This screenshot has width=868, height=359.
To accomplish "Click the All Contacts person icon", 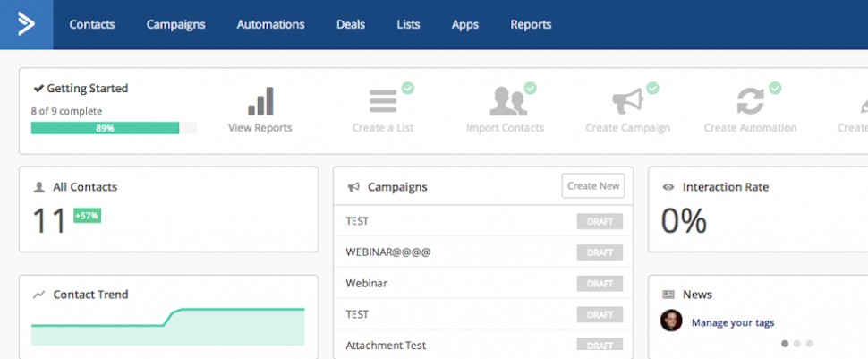I will [39, 187].
